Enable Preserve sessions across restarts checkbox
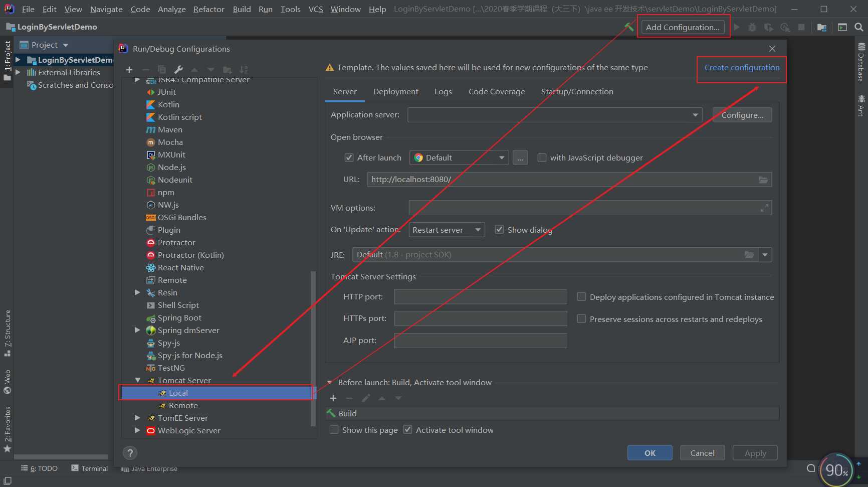868x487 pixels. point(581,318)
